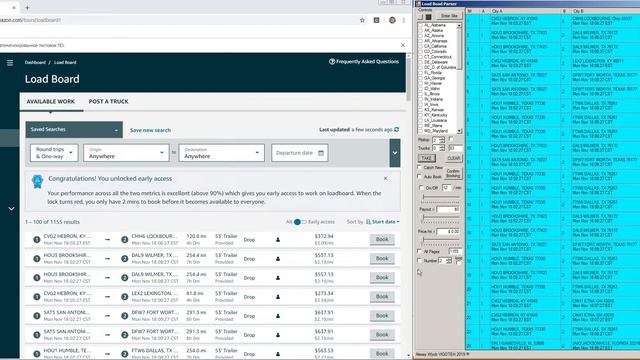Adjust the Payout slider
This screenshot has width=640, height=360.
[440, 218]
